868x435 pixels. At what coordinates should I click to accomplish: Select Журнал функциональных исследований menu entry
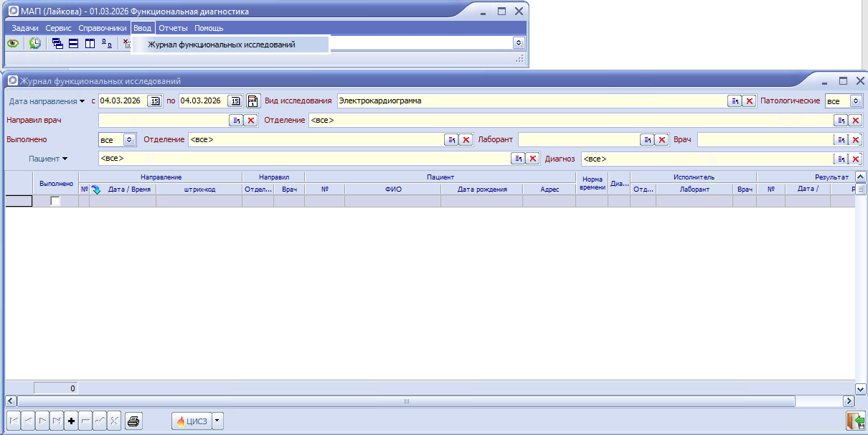(x=221, y=45)
